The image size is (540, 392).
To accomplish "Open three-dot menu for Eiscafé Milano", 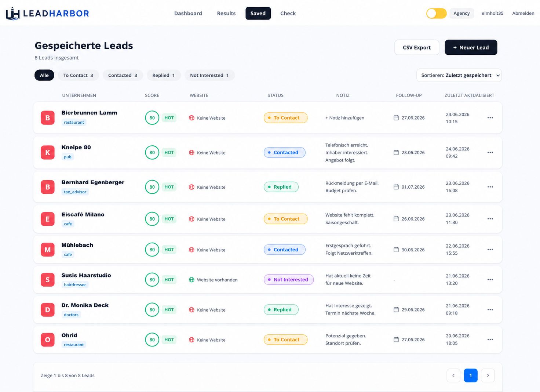I will (490, 219).
